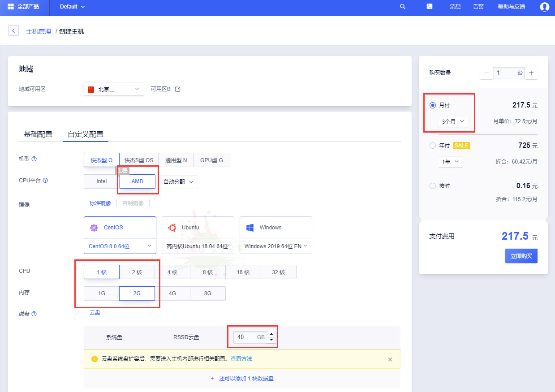Open the cloud shell terminal icon
Image resolution: width=555 pixels, height=392 pixels.
coord(429,7)
